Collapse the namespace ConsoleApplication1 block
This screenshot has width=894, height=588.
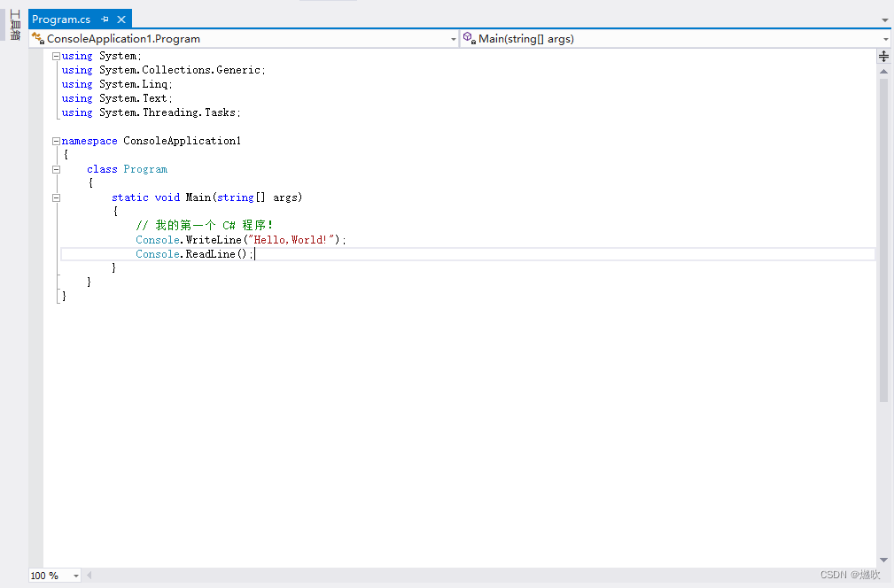pyautogui.click(x=56, y=141)
